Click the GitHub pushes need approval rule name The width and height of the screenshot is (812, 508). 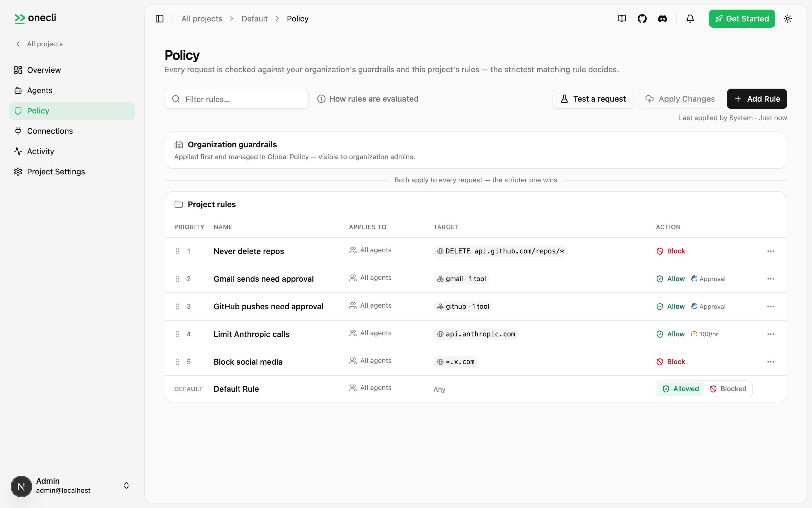(268, 306)
